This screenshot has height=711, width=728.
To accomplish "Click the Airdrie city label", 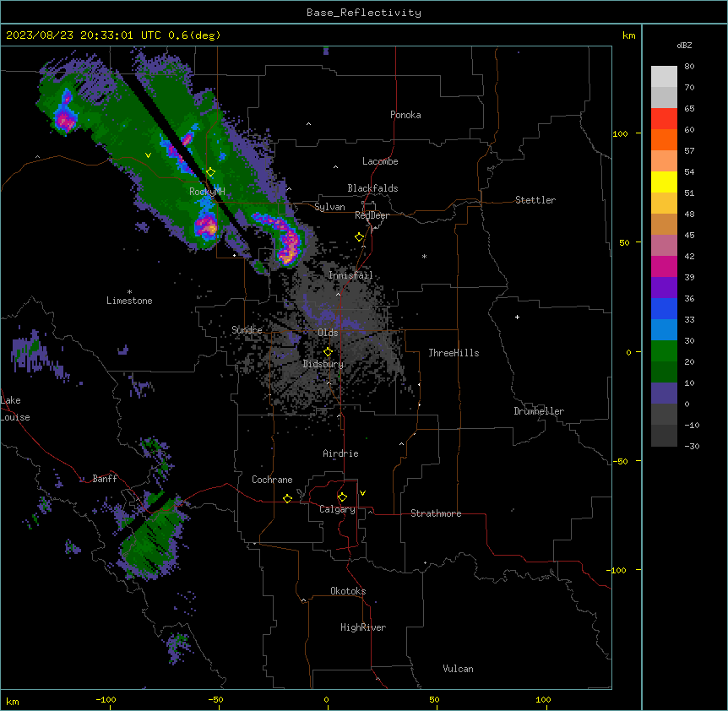I will [x=340, y=453].
